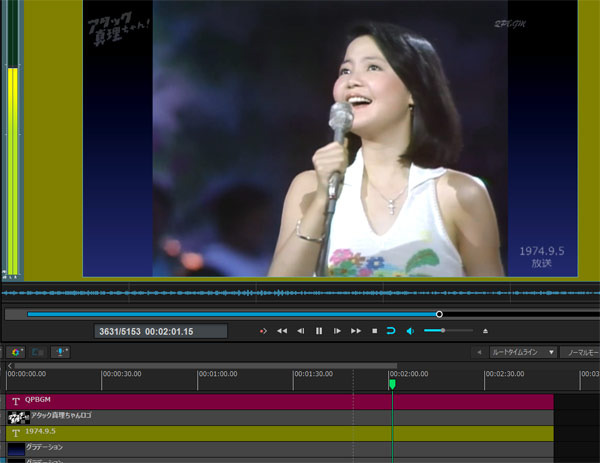Click the 00:01:30.00 ruler mark
Screen dimensions: 600x463
coord(314,374)
